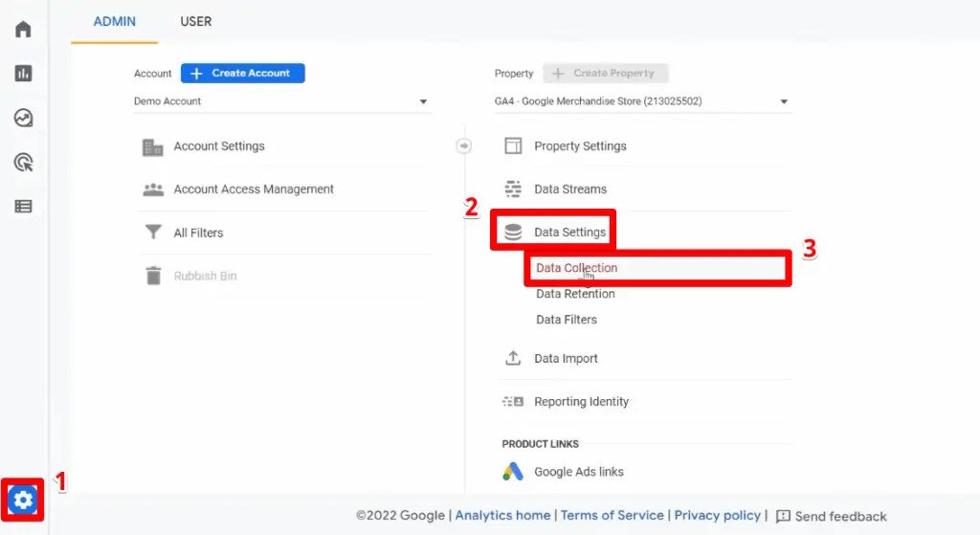
Task: Click the Reporting Identity icon
Action: (x=513, y=401)
